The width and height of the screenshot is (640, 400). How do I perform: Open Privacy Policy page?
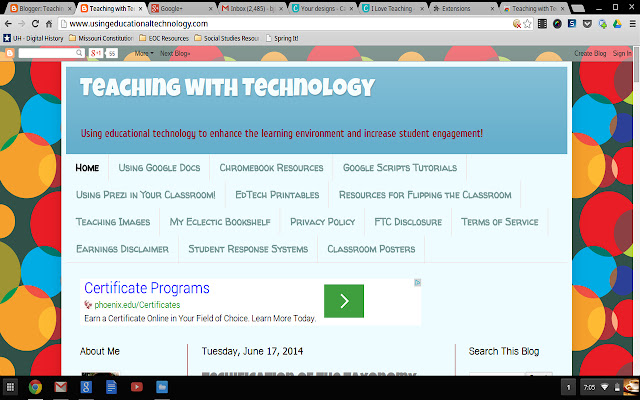(x=322, y=222)
